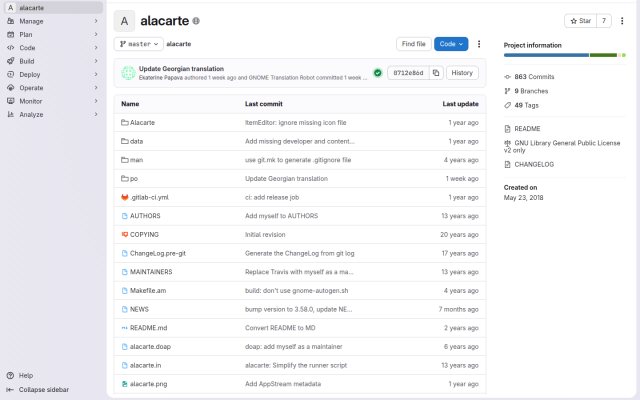Open the Update Georgian translation commit title
Image resolution: width=640 pixels, height=400 pixels.
[181, 69]
